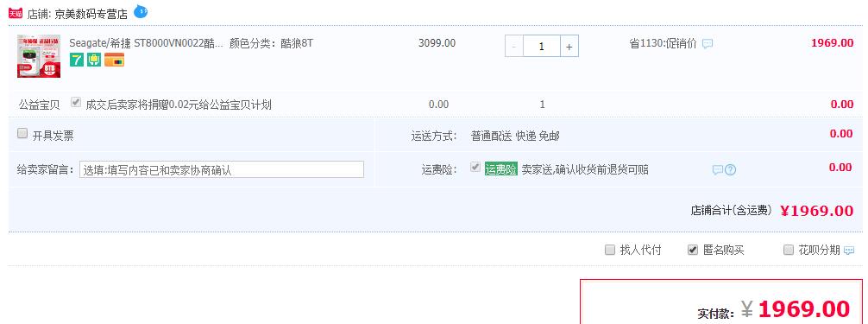
Task: Open the blue Wangwang chat icon
Action: pos(141,11)
